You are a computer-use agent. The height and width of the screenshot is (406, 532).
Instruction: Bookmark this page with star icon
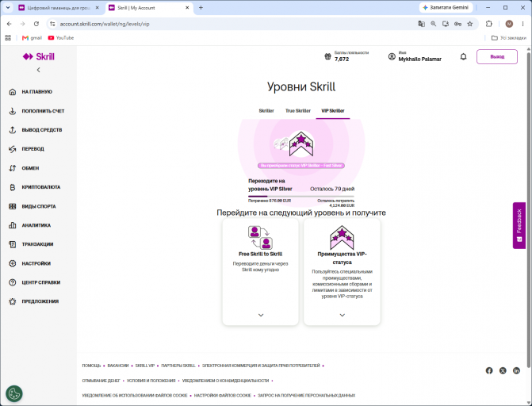coord(470,24)
